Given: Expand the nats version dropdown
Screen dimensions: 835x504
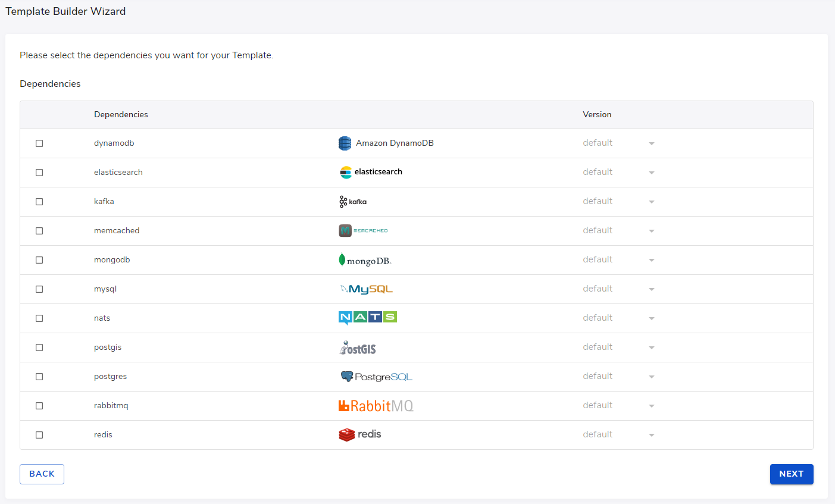Looking at the screenshot, I should click(x=619, y=318).
